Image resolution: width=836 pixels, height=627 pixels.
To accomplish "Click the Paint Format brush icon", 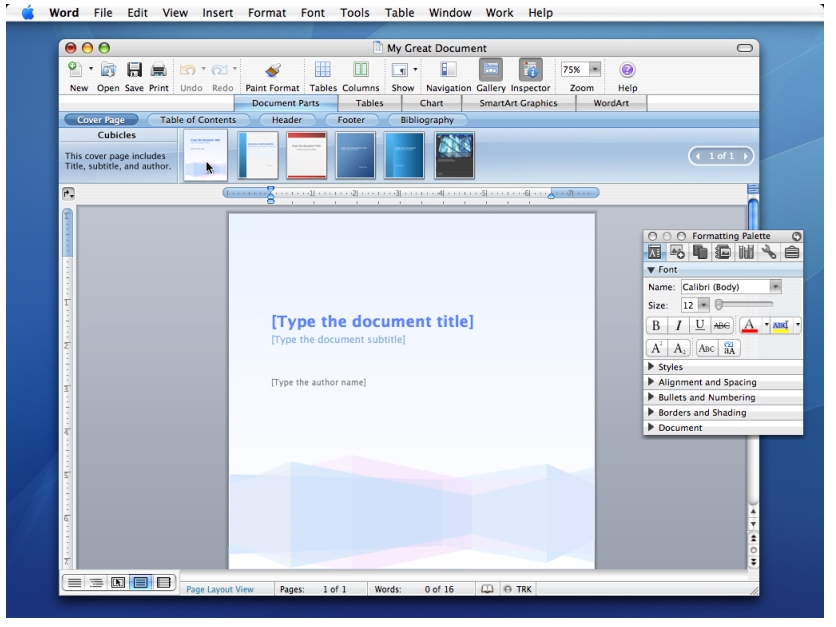I will tap(272, 70).
